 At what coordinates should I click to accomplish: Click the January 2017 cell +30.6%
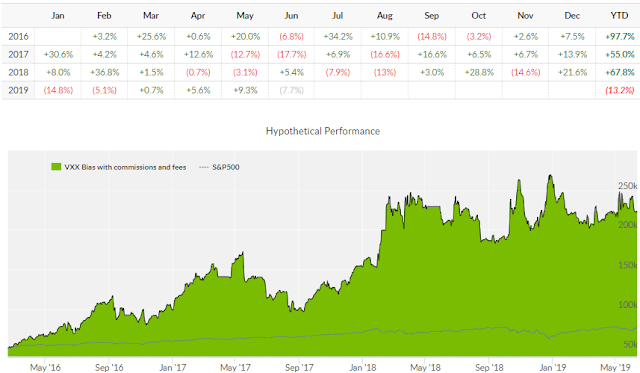pyautogui.click(x=58, y=54)
